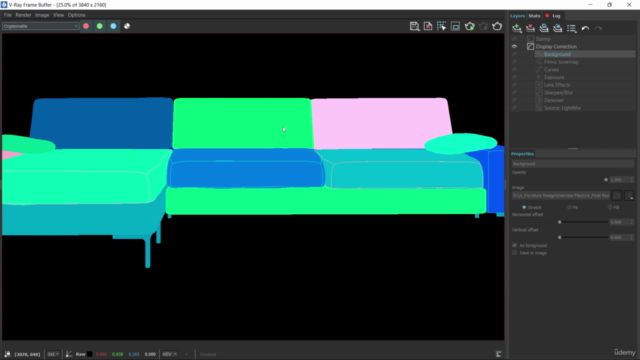Image resolution: width=640 pixels, height=360 pixels.
Task: Toggle visibility of the Exposure layer
Action: (x=514, y=77)
